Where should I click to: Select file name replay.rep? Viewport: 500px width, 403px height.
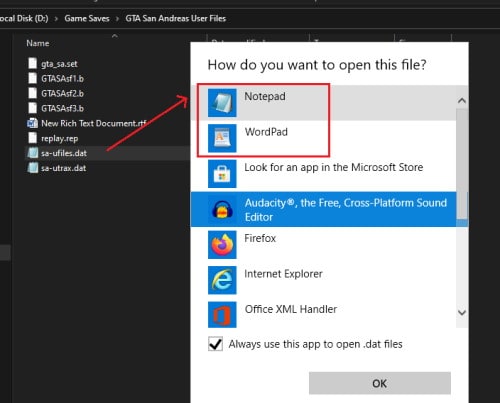[60, 138]
